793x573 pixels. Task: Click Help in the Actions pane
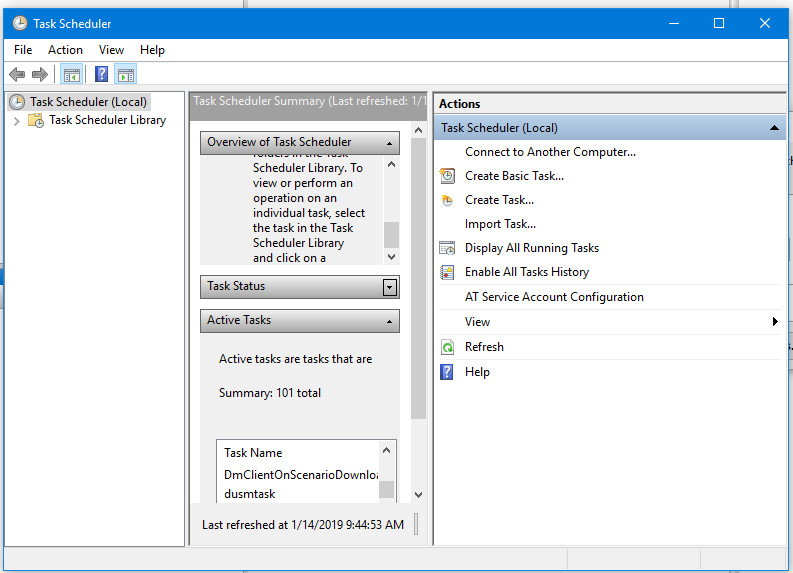477,372
